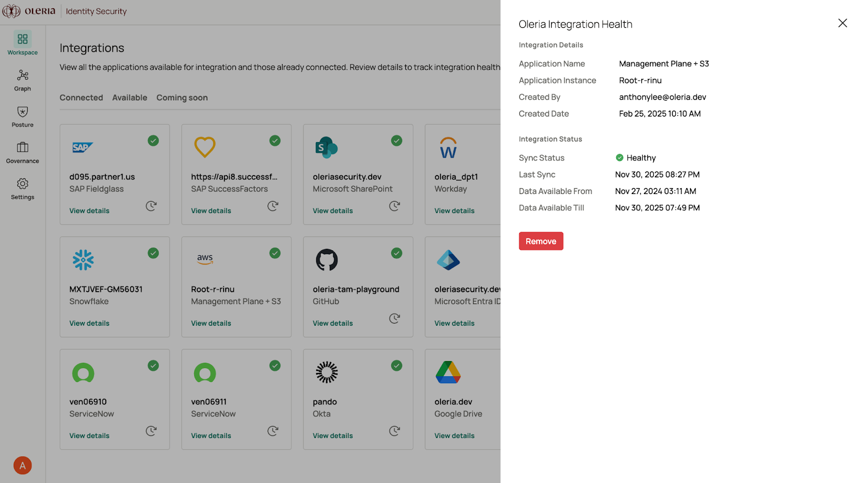Remove the integration with red Remove button
The image size is (868, 483).
pos(541,241)
